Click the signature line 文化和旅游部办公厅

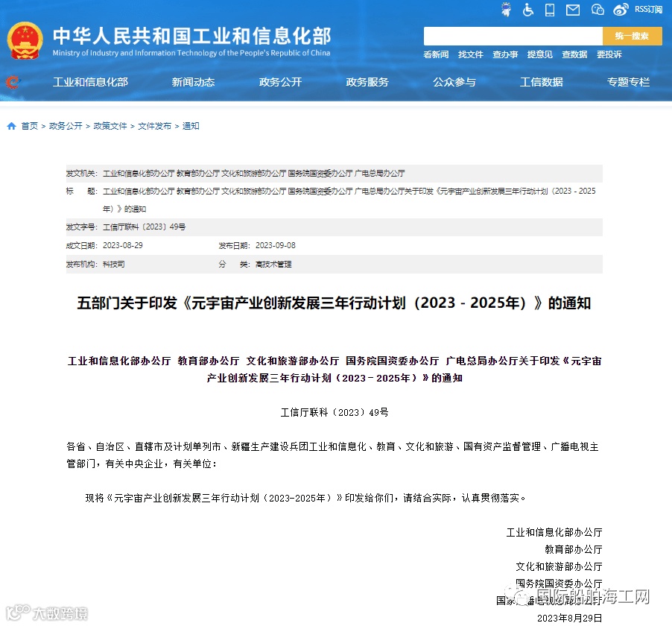(559, 567)
